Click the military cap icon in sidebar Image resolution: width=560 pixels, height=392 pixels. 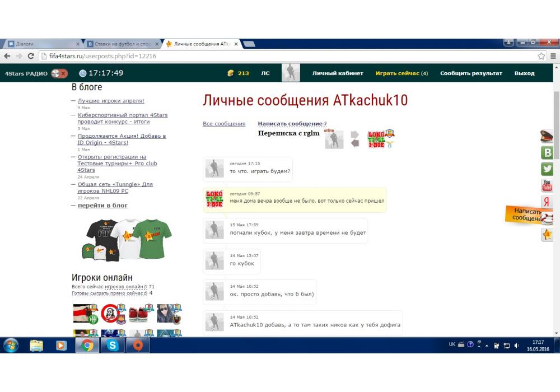point(547,136)
